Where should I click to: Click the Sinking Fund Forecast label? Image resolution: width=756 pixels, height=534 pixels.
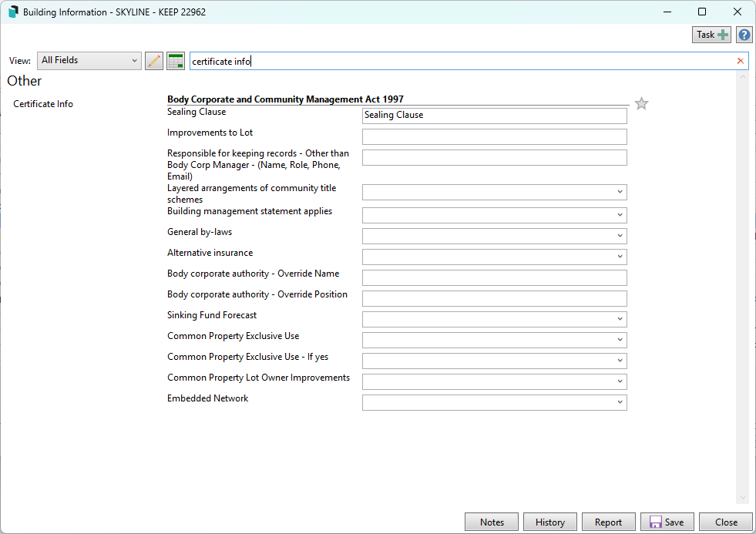click(212, 314)
